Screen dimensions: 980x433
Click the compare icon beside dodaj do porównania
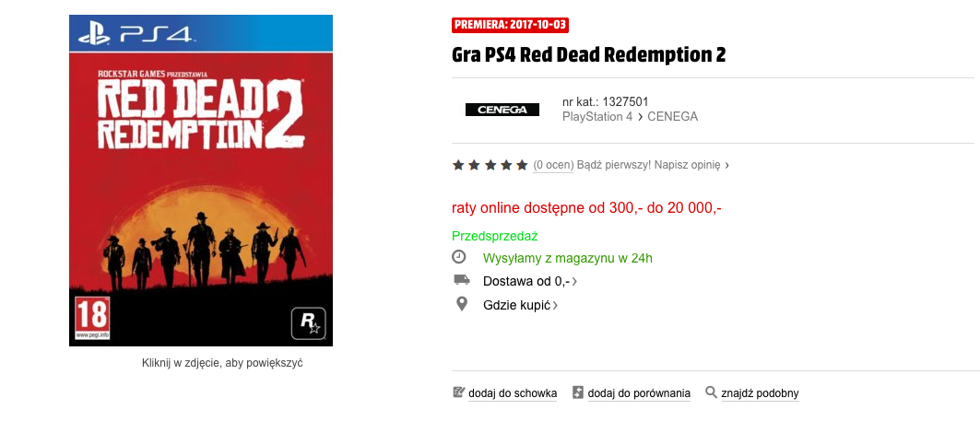(578, 392)
